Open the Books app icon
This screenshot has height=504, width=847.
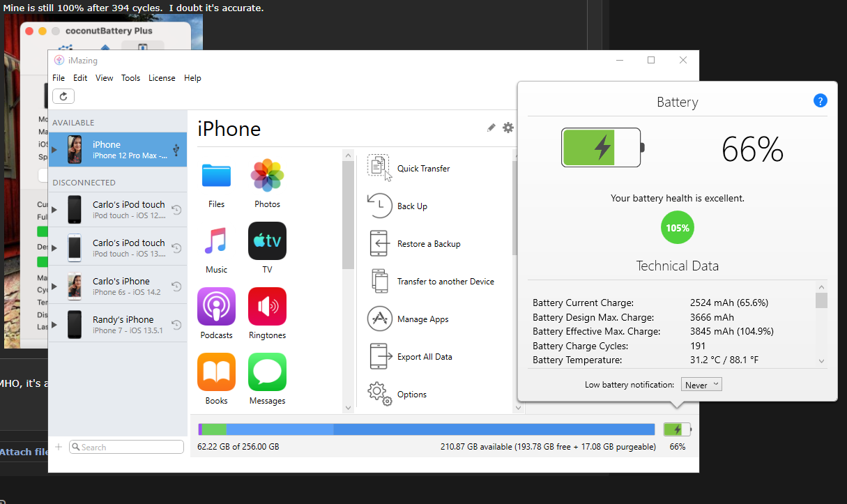click(216, 372)
